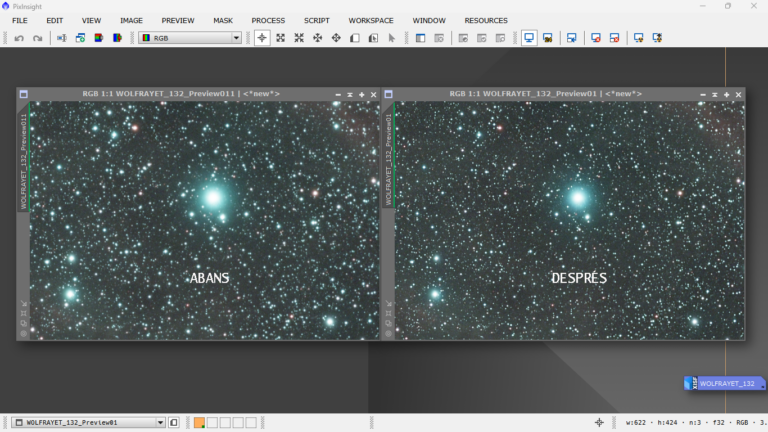Toggle the monitor 24-bit display icon

tap(548, 38)
